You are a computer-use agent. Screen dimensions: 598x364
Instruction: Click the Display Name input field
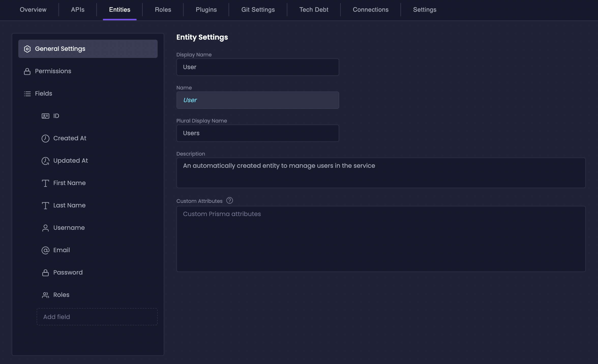click(257, 67)
